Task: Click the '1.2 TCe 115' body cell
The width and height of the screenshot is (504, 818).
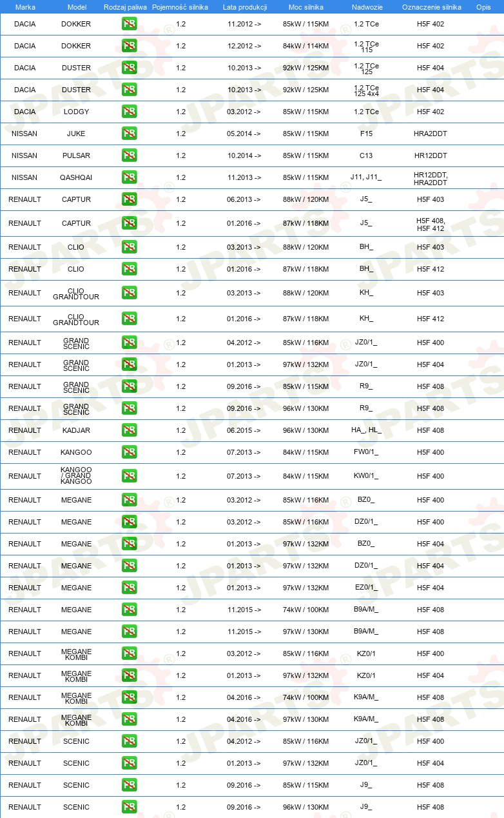Action: 366,46
